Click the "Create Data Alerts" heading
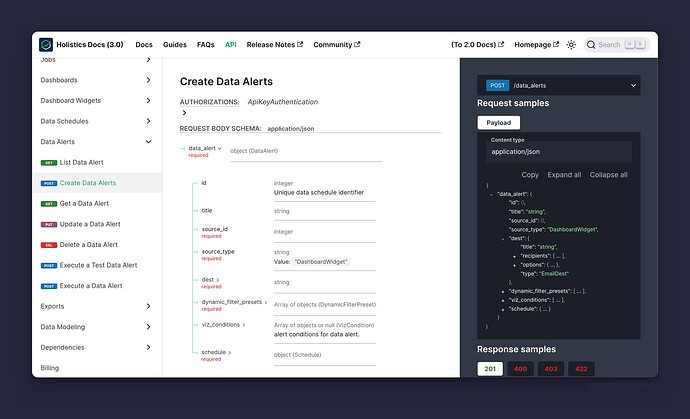 coord(226,81)
